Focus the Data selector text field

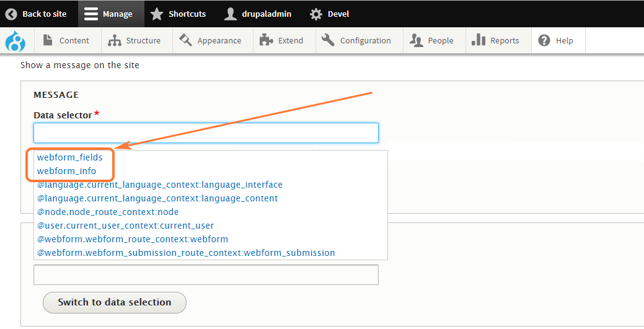pyautogui.click(x=206, y=133)
